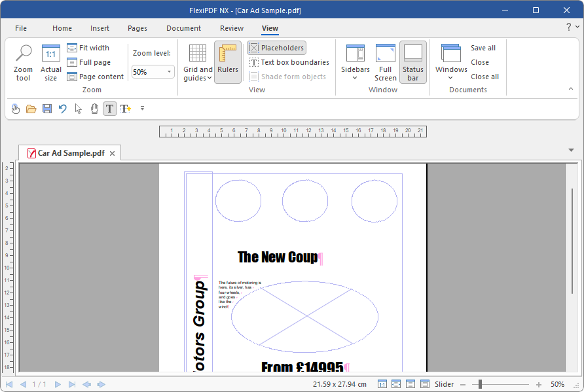Select the Zoom tool
584x392 pixels.
(x=24, y=62)
